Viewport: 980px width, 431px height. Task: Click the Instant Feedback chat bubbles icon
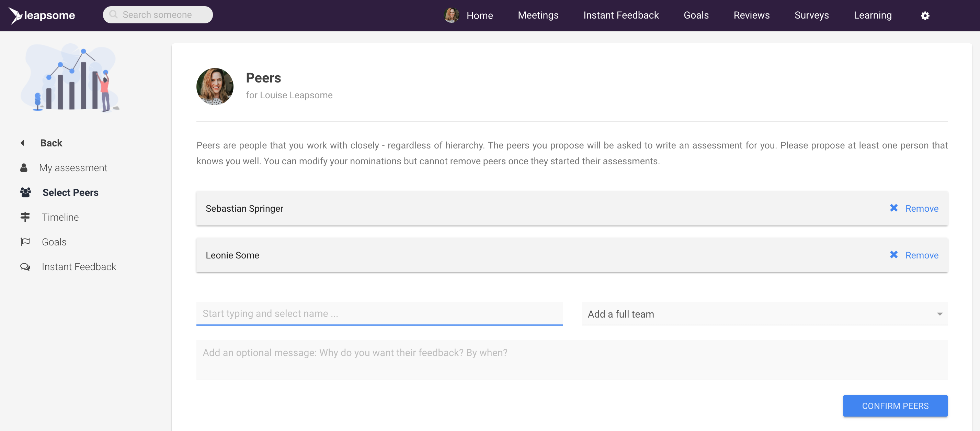25,266
